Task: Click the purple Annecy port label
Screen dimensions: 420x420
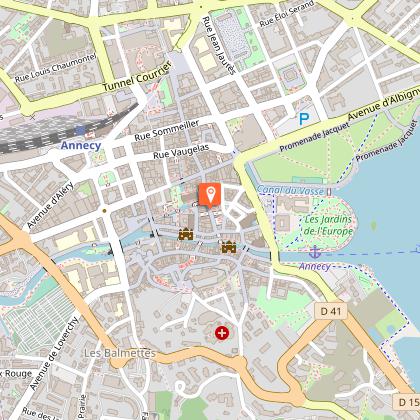Action: [x=315, y=266]
